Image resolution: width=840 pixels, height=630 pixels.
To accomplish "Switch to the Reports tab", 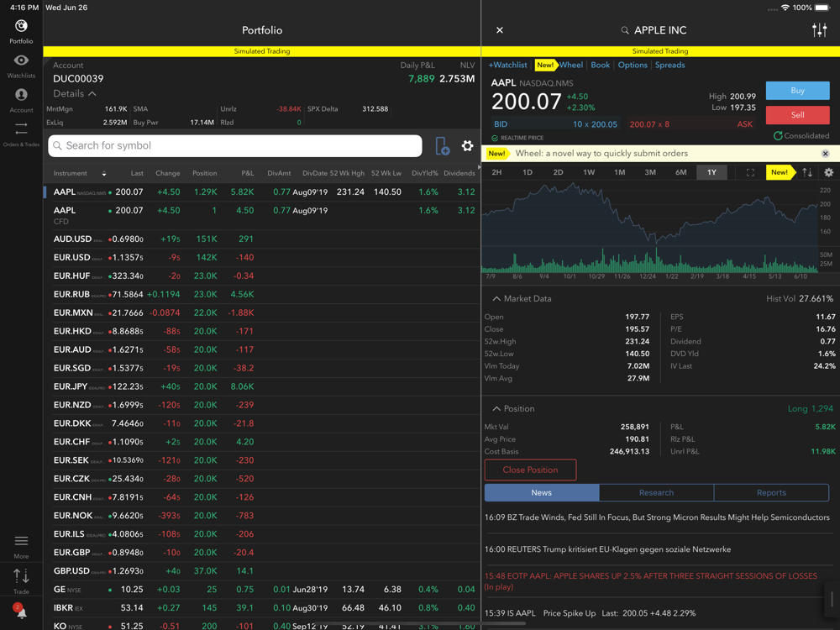I will click(x=771, y=493).
